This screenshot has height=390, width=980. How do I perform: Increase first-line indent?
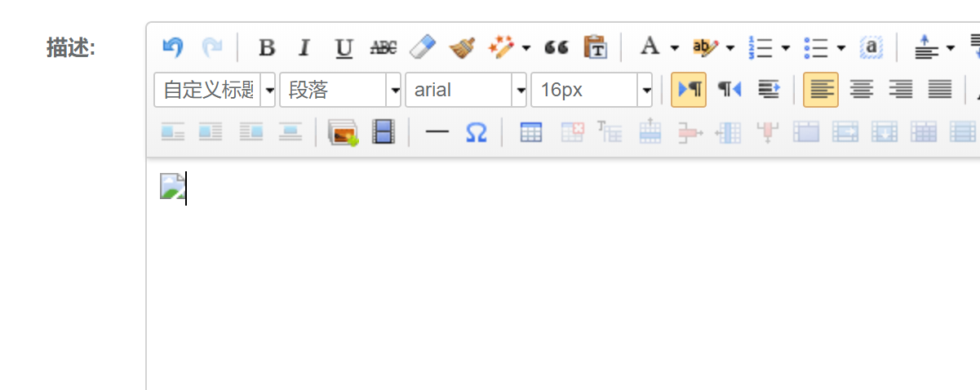pos(768,90)
